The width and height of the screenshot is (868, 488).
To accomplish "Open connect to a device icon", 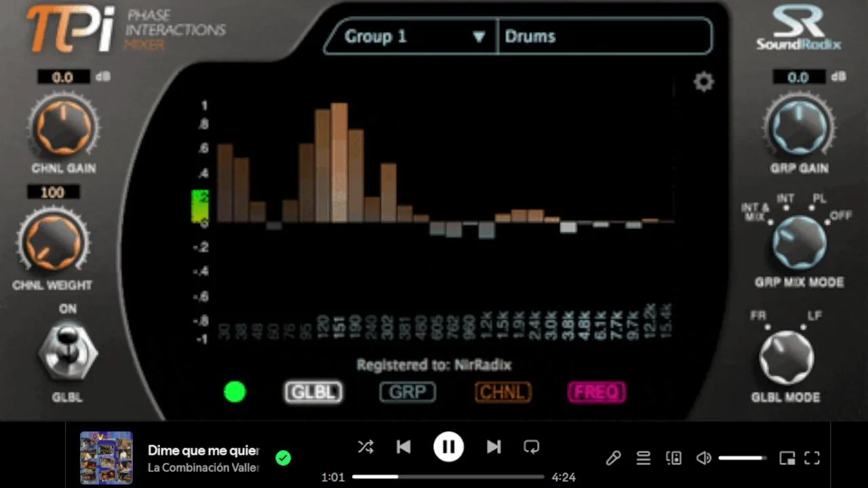I will click(x=673, y=458).
